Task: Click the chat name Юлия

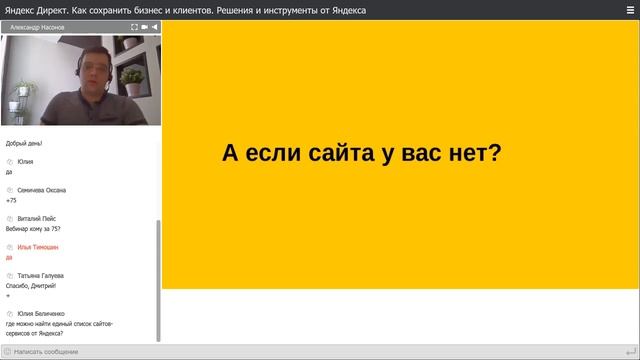Action: click(x=25, y=162)
